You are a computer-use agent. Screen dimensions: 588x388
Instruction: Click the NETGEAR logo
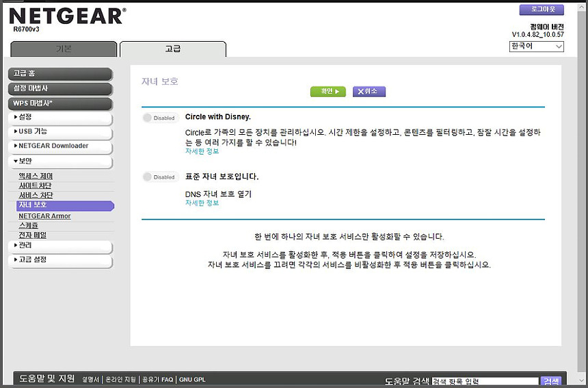point(68,16)
